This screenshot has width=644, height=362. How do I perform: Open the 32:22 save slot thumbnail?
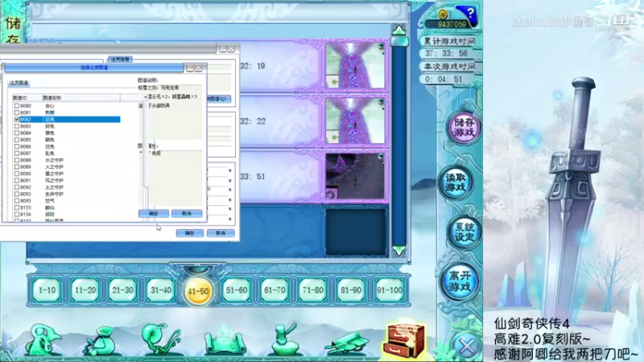coord(355,121)
